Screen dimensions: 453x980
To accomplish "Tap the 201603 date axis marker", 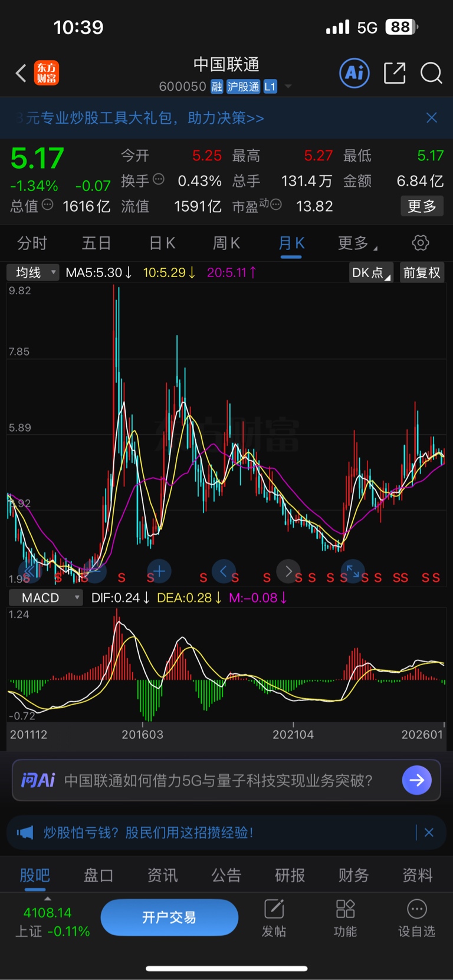I will click(142, 734).
